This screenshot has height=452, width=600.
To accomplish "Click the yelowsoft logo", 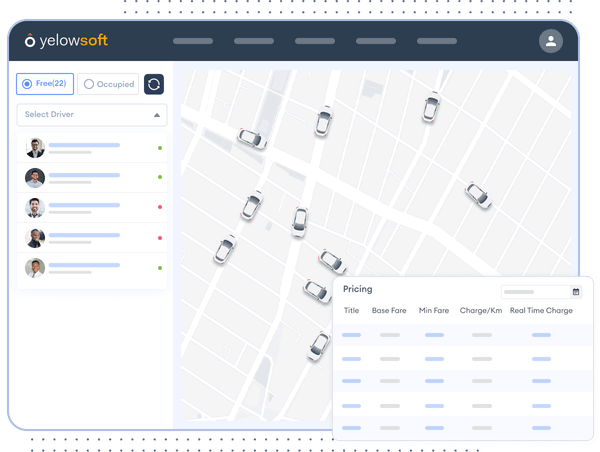I will point(66,41).
